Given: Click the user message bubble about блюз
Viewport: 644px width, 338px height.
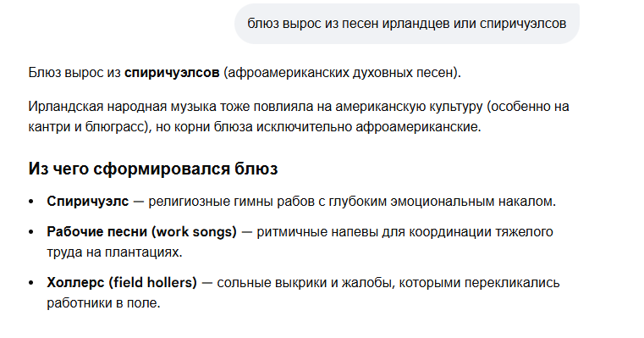Looking at the screenshot, I should tap(406, 24).
